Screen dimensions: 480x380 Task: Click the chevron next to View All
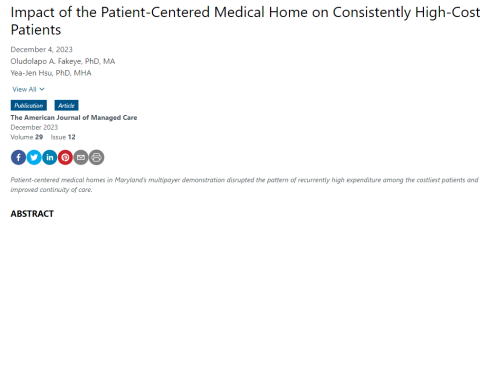click(42, 89)
